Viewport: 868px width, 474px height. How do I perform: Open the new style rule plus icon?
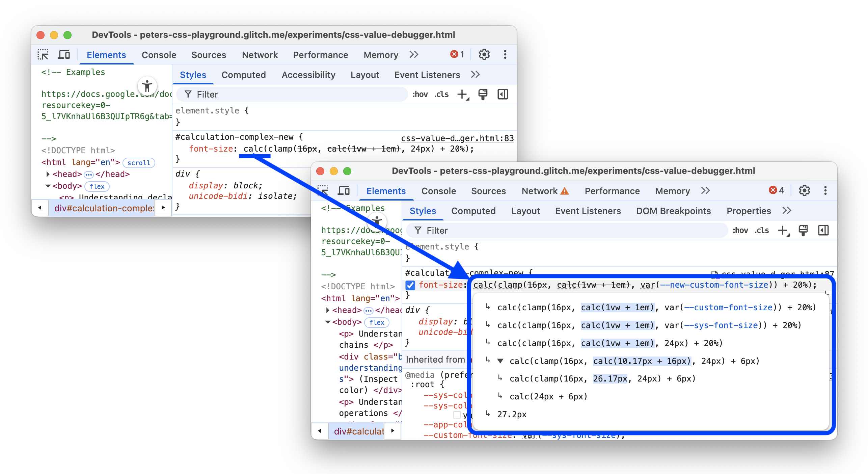tap(783, 231)
